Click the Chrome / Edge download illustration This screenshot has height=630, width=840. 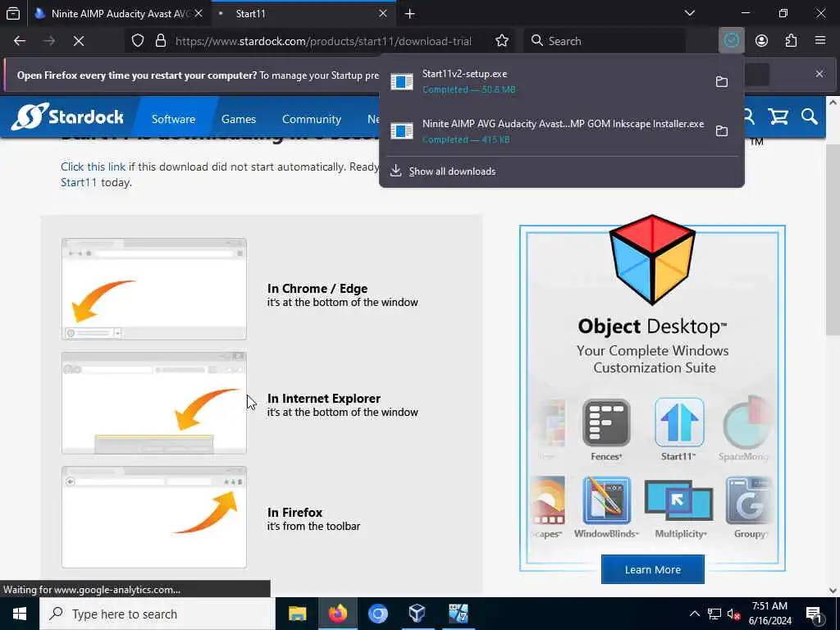tap(153, 289)
